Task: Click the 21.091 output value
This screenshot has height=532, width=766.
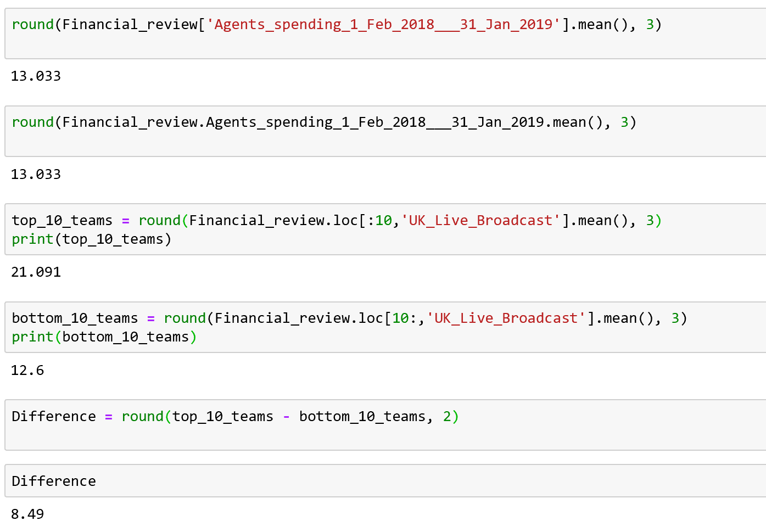Action: tap(36, 272)
